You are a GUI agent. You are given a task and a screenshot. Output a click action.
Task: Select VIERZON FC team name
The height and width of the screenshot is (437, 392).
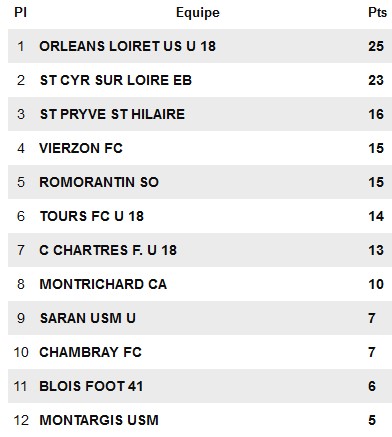click(x=81, y=148)
